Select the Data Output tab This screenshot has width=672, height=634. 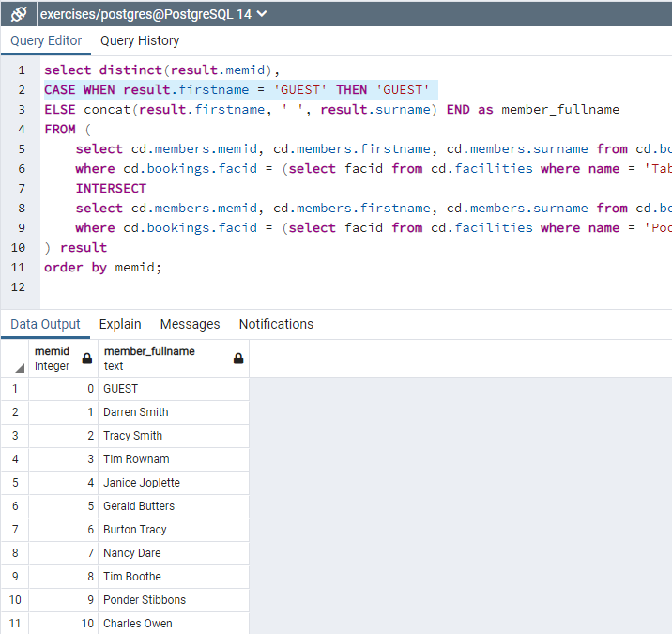pos(45,324)
